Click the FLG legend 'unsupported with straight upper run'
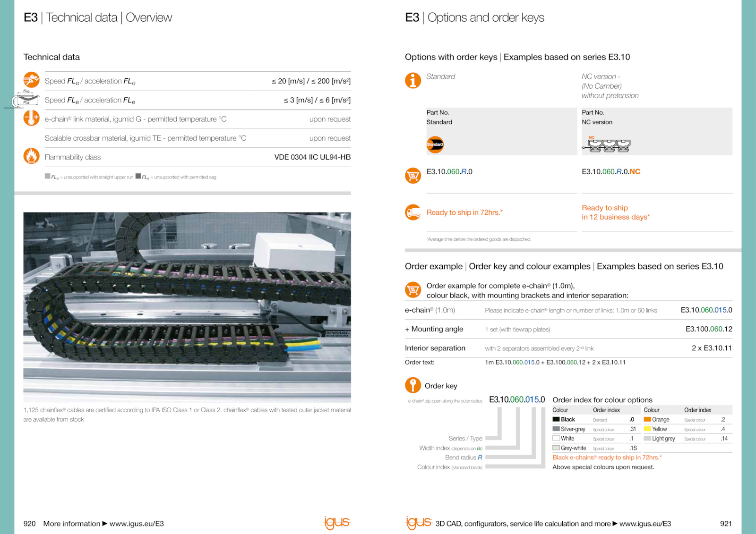756x534 pixels. pos(89,177)
